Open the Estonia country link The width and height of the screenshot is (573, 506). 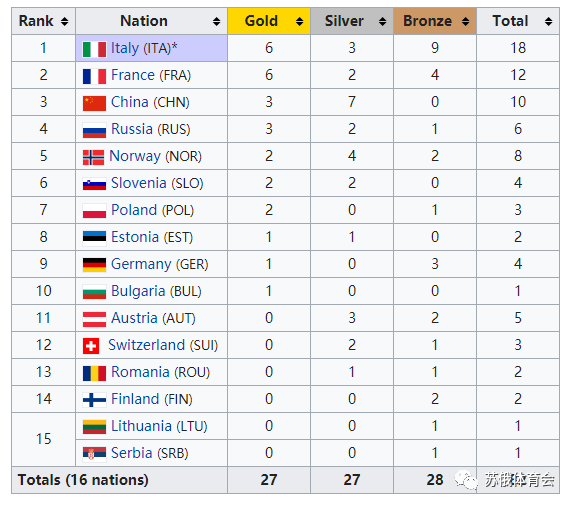pos(135,237)
